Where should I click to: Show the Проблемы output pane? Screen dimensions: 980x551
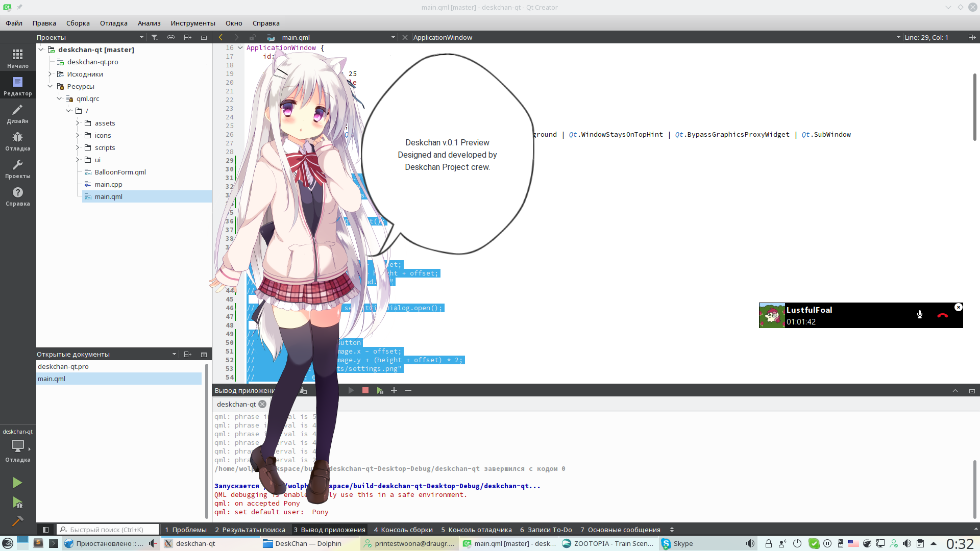pos(186,530)
